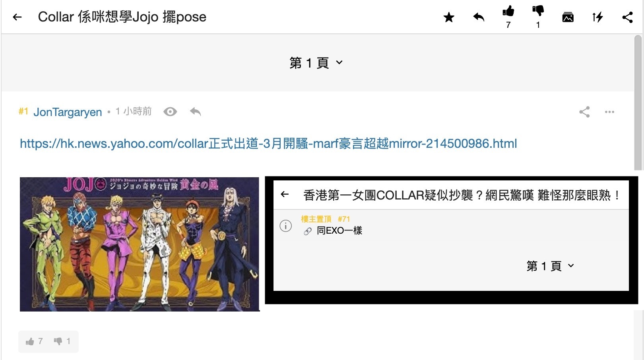
Task: Click the sort by hot lightning icon
Action: point(597,17)
